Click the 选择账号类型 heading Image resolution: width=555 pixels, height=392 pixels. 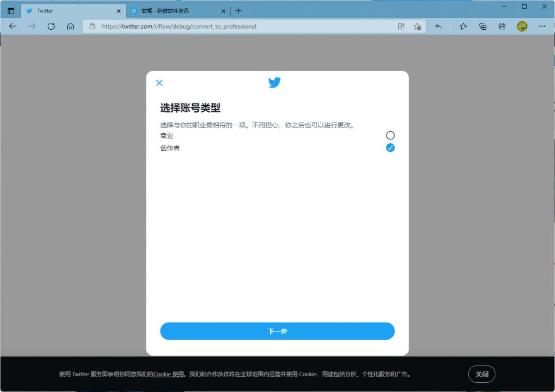(x=190, y=108)
